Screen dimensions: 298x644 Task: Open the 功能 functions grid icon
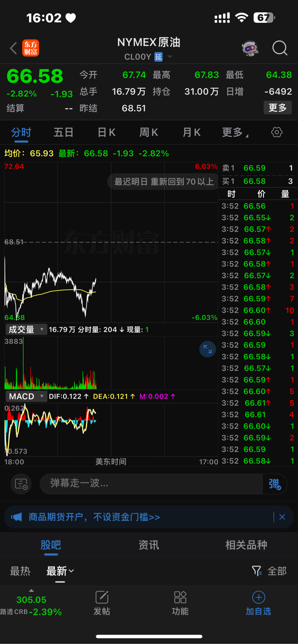180,603
